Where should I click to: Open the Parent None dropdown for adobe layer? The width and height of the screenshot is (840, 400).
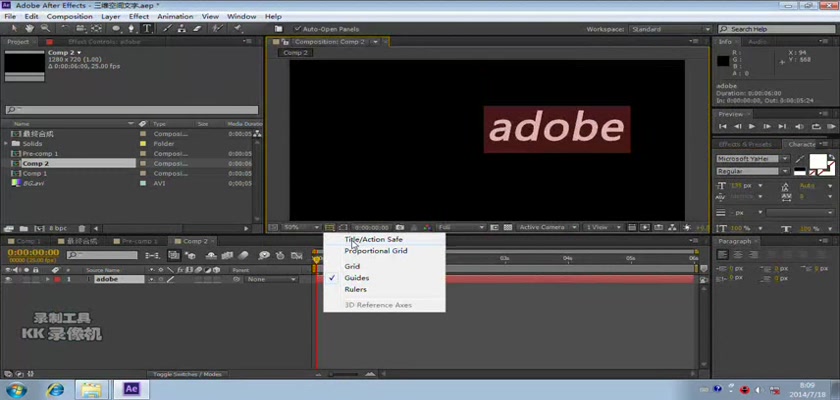(x=272, y=280)
